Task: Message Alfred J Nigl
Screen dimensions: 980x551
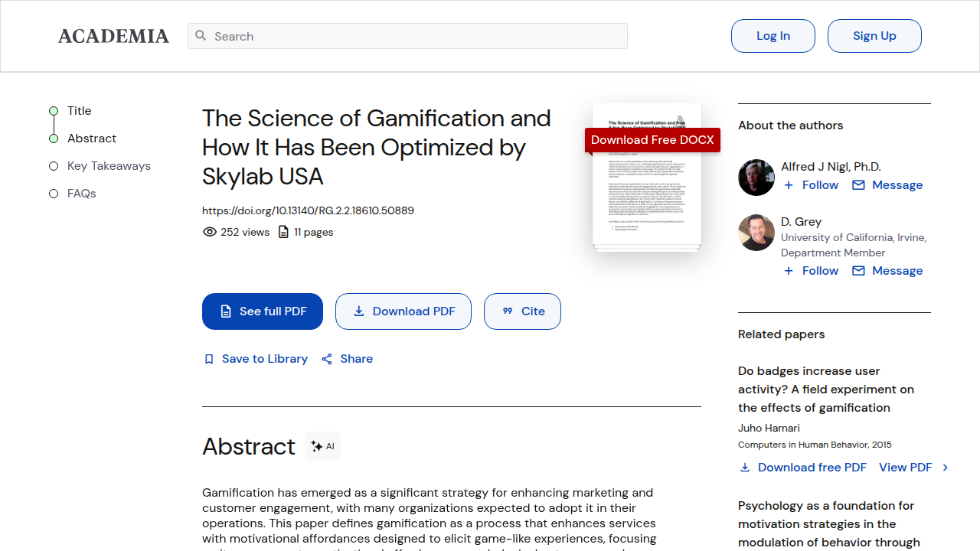Action: (897, 185)
